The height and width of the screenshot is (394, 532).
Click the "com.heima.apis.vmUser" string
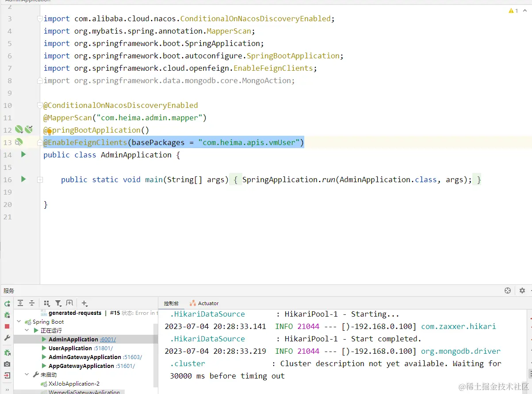coord(249,142)
